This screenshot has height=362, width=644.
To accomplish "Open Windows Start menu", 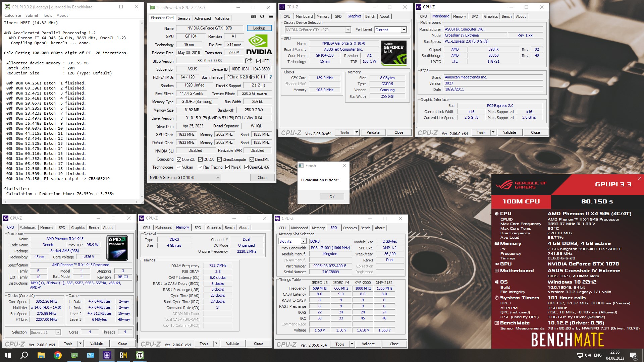I will (8, 355).
